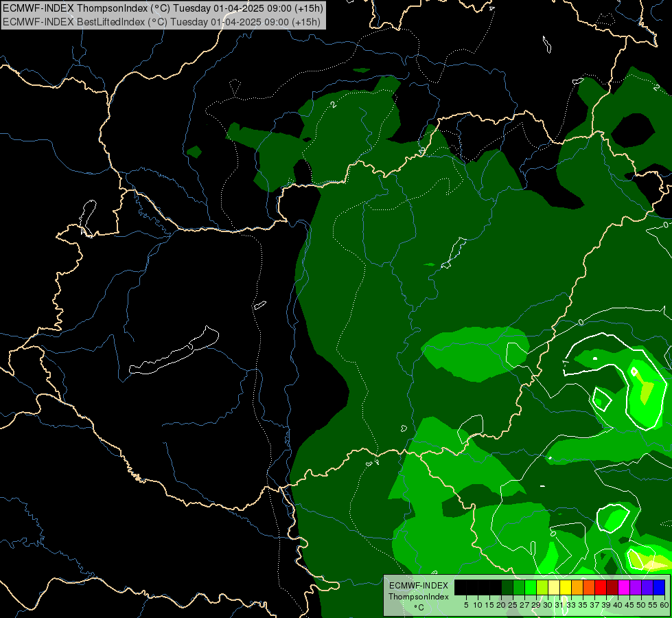Click legend tick value '15'

click(x=489, y=605)
